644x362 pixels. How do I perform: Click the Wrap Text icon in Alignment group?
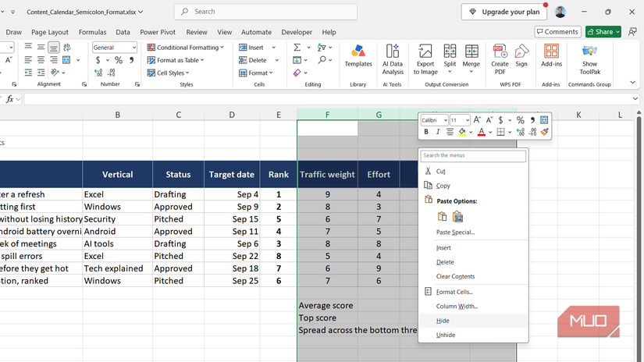[x=66, y=47]
